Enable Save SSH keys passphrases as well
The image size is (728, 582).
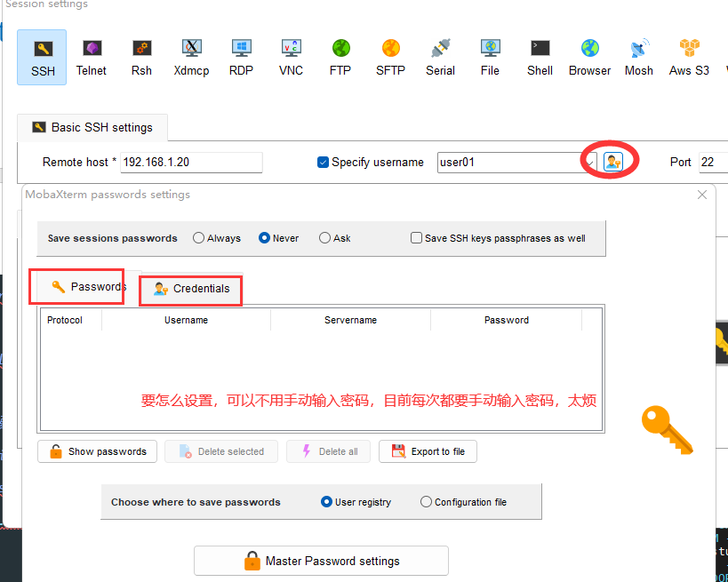pos(416,238)
